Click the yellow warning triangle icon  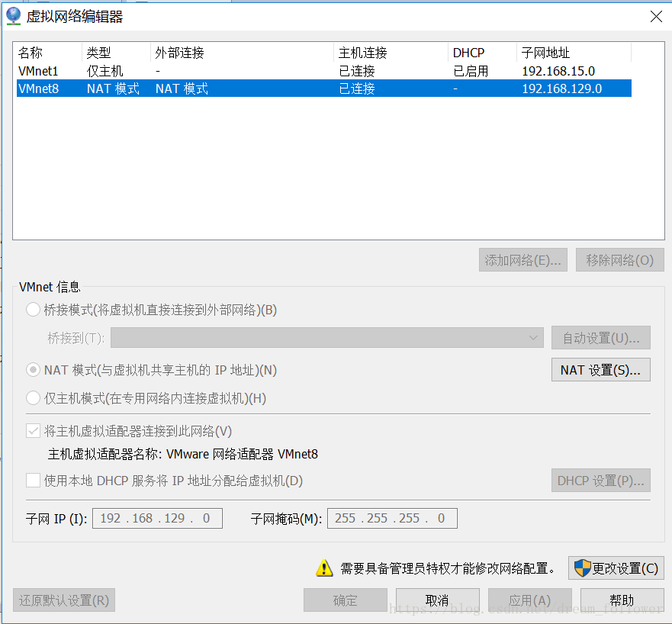coord(324,568)
